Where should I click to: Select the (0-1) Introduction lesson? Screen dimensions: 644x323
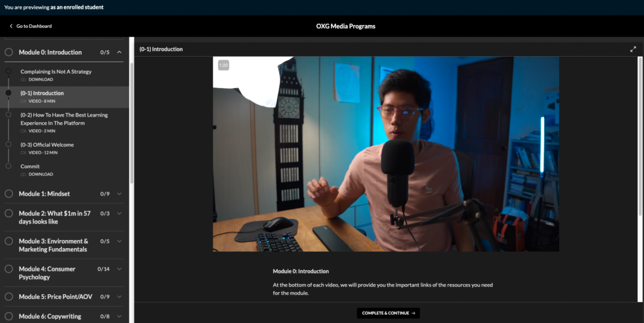coord(42,93)
